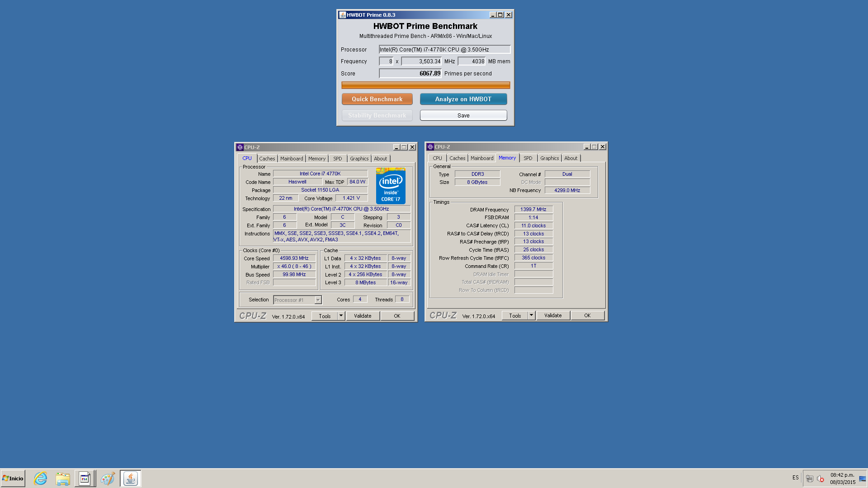Click Tools button in right CPU-Z window

point(515,315)
